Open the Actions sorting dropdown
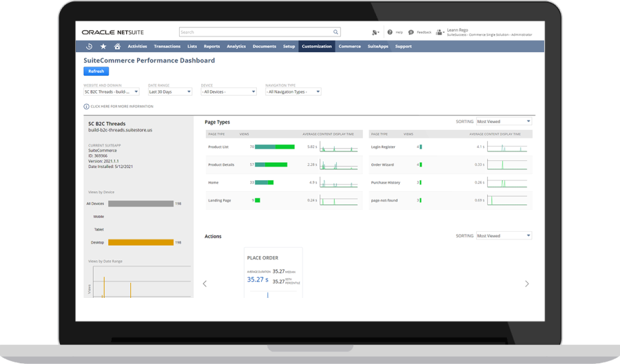 coord(504,236)
